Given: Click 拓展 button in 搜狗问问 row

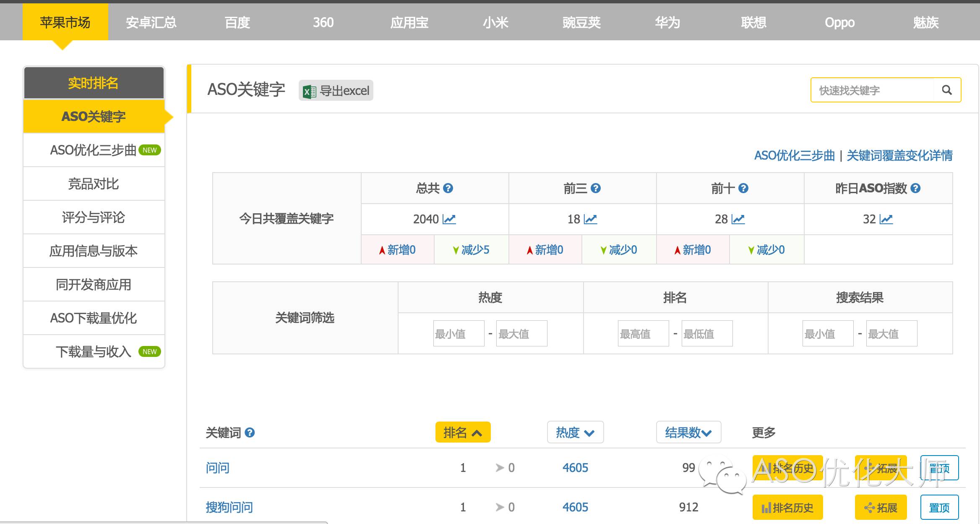Looking at the screenshot, I should pyautogui.click(x=881, y=508).
